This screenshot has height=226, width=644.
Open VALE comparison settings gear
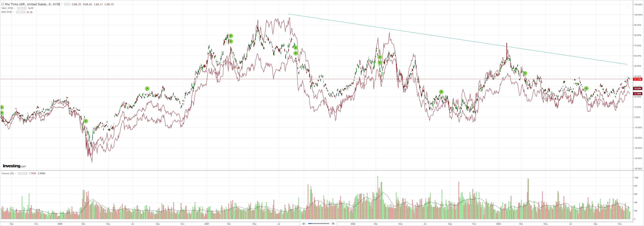tap(22, 8)
